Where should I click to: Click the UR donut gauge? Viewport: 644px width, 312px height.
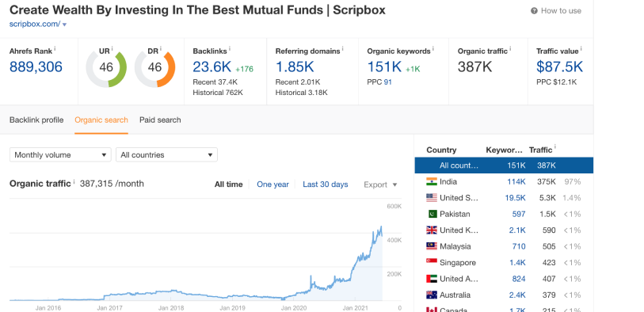pyautogui.click(x=106, y=67)
